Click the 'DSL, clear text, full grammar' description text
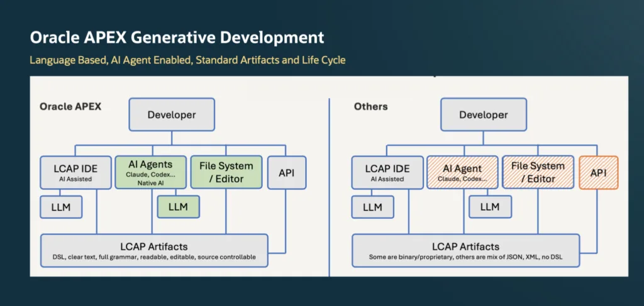The height and width of the screenshot is (306, 644). coord(154,257)
